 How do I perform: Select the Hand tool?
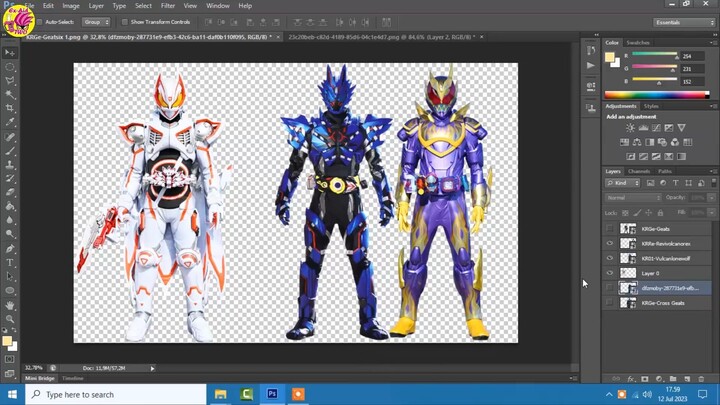[10, 305]
